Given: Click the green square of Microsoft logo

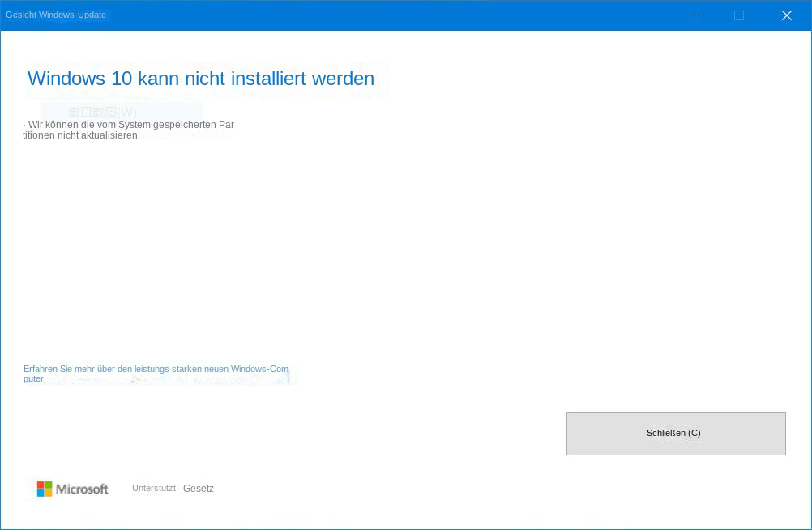Looking at the screenshot, I should [49, 485].
